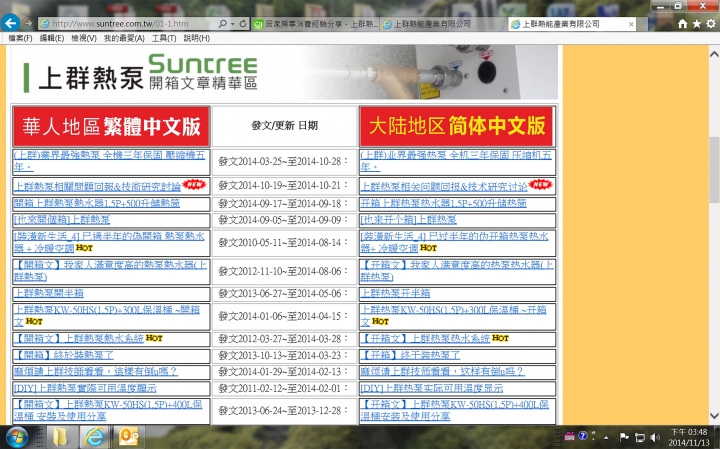Viewport: 720px width, 449px height.
Task: Click the network tray icon
Action: 639,437
